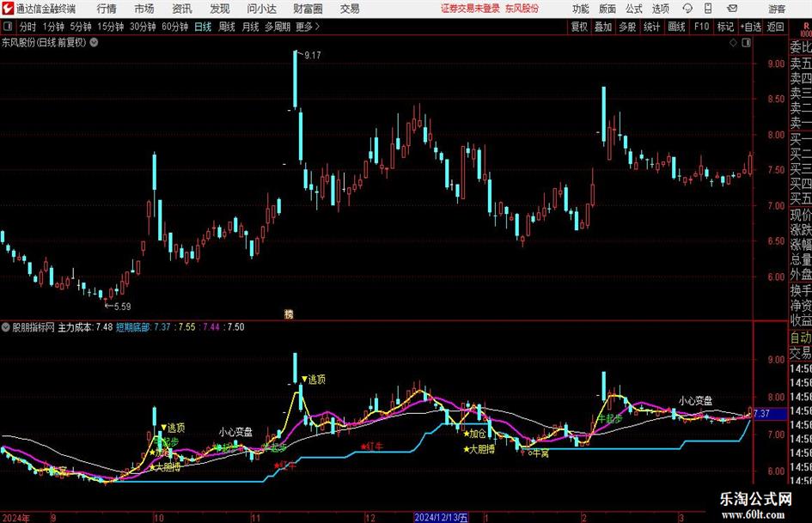Click the 2024/12/13/五 date marker
812x523 pixels.
pos(441,517)
